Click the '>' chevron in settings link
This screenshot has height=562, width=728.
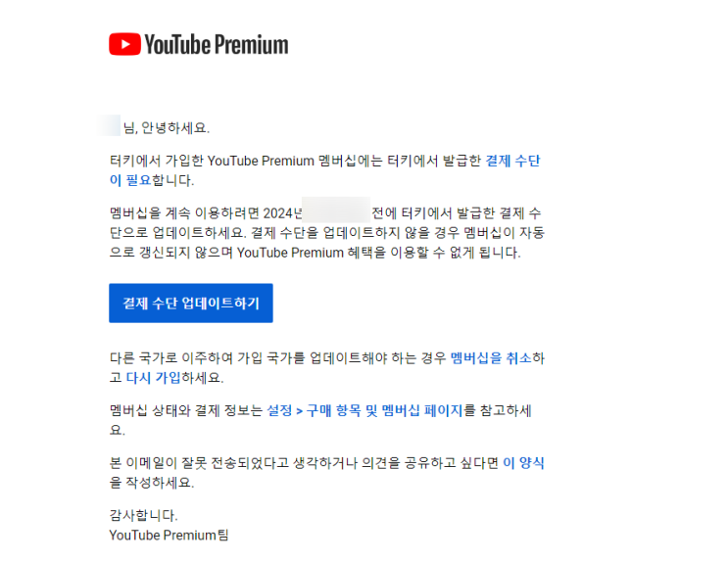pyautogui.click(x=300, y=410)
